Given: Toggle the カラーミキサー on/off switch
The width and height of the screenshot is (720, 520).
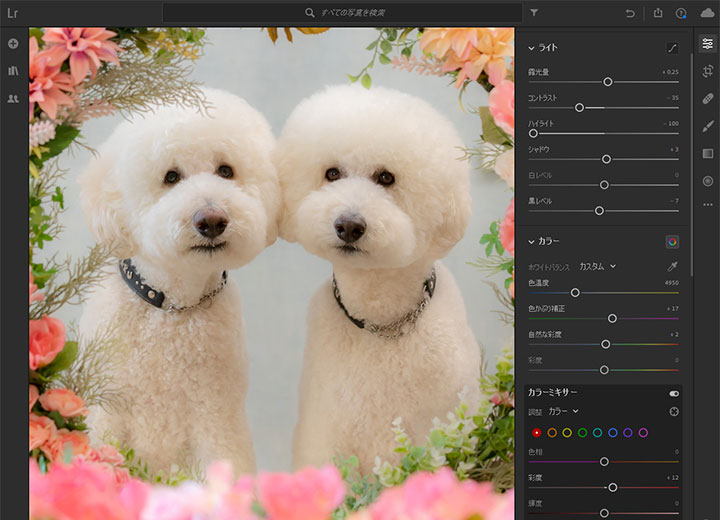Looking at the screenshot, I should 673,393.
